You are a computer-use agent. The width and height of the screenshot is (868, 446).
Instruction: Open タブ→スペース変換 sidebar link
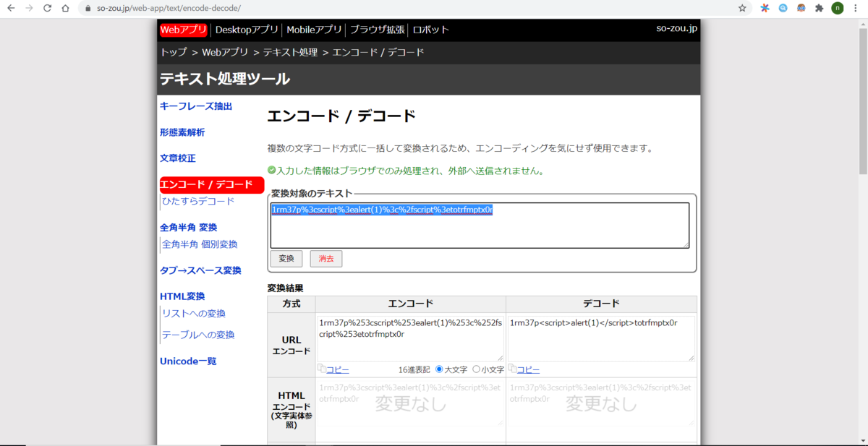point(200,270)
